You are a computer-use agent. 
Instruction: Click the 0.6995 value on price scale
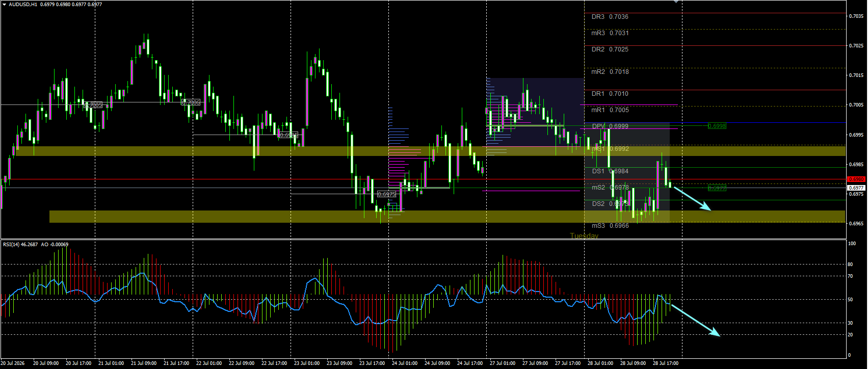(x=856, y=135)
